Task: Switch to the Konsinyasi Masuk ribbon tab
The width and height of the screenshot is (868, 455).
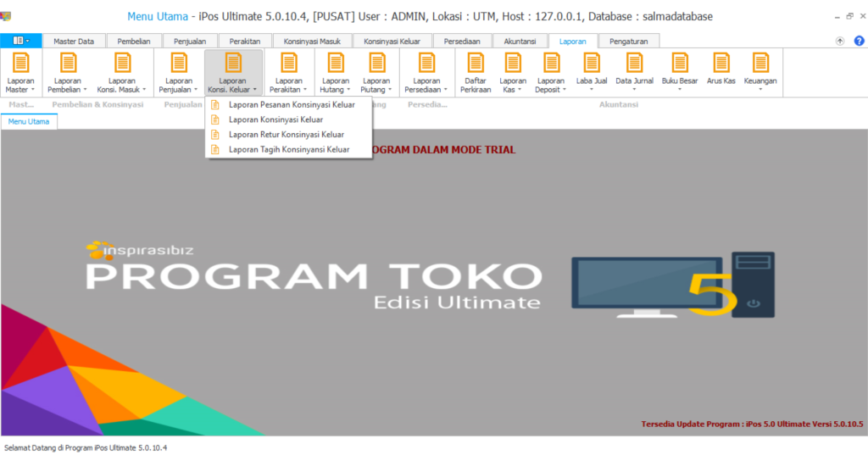Action: click(312, 41)
